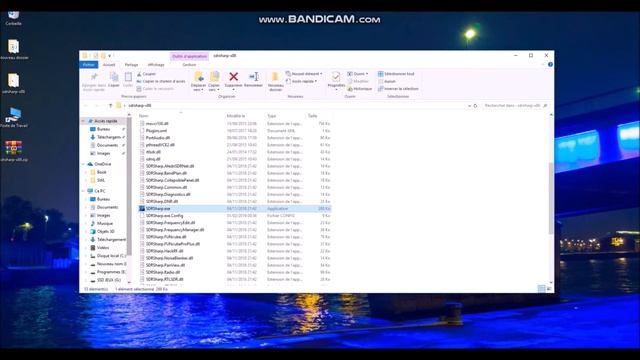The width and height of the screenshot is (640, 360).
Task: Select the Nouveau dossier desktop icon
Action: point(13,49)
